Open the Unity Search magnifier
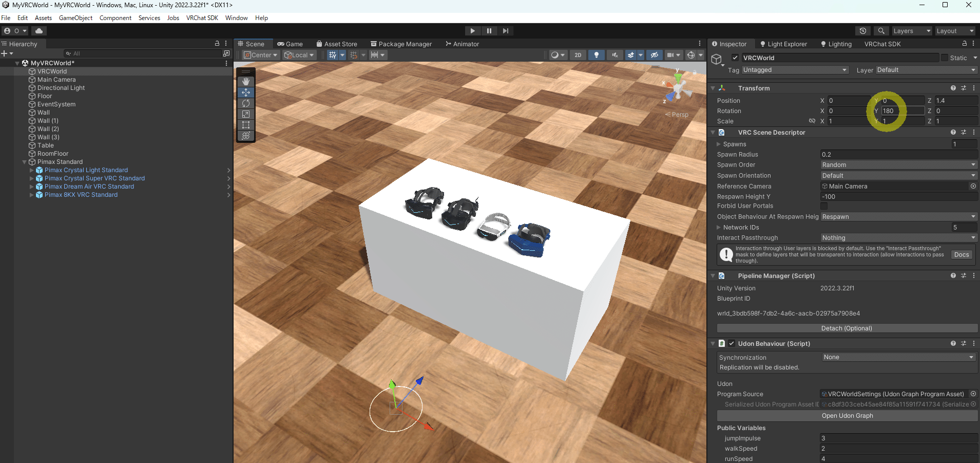The width and height of the screenshot is (980, 463). pos(881,31)
